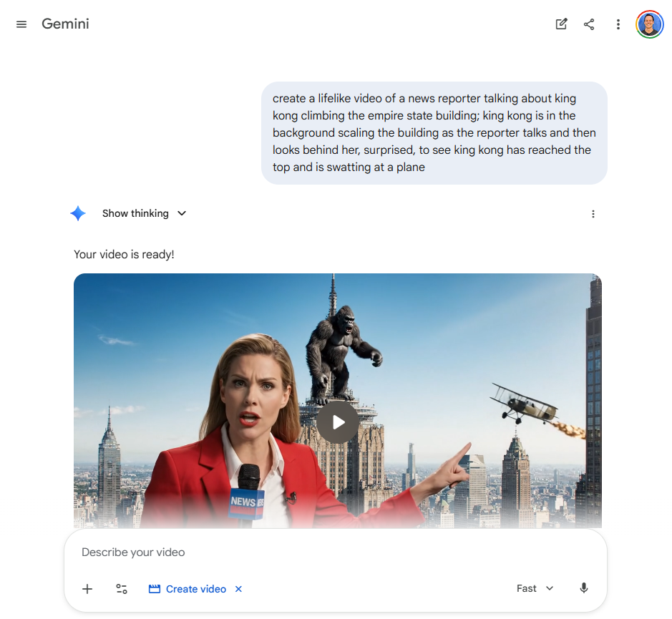This screenshot has width=672, height=619.
Task: Open the sidebar navigation menu
Action: 21,24
